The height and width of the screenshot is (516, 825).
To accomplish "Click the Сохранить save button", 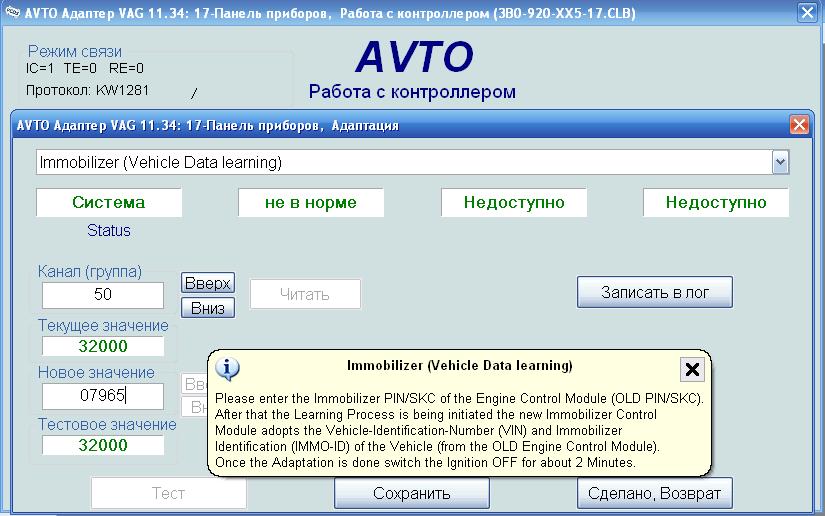I will tap(411, 493).
